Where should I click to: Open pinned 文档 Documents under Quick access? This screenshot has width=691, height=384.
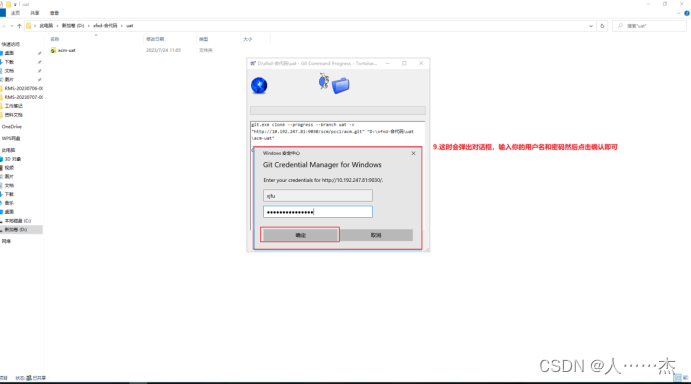pyautogui.click(x=9, y=71)
